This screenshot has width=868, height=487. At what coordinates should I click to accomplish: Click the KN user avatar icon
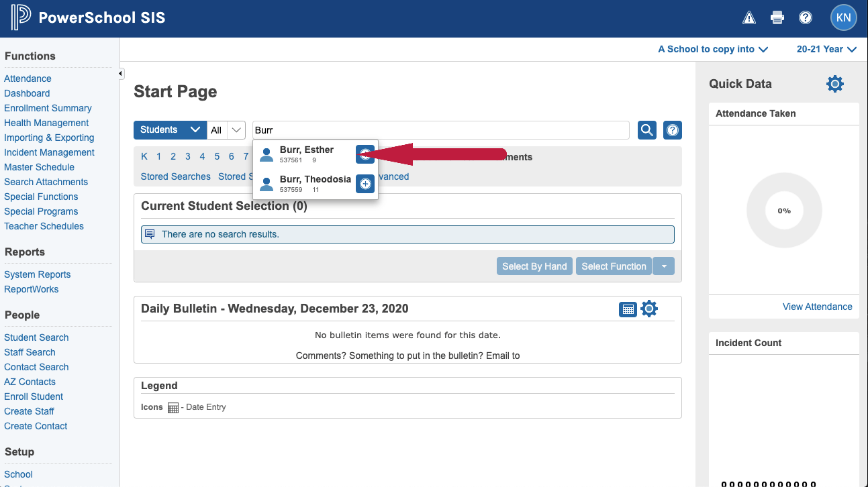pyautogui.click(x=843, y=17)
